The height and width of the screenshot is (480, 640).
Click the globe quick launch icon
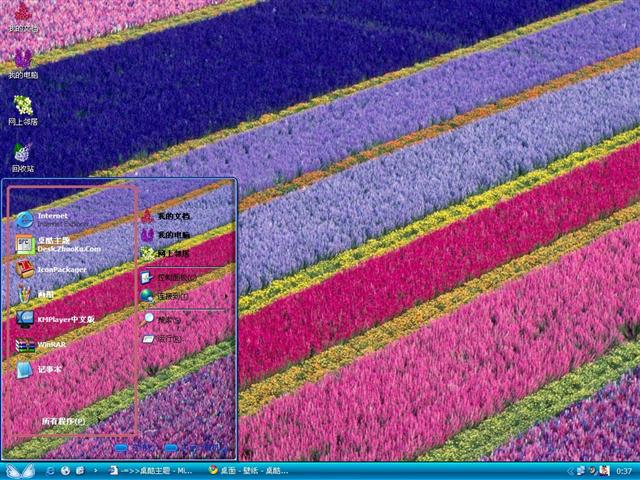tap(65, 471)
